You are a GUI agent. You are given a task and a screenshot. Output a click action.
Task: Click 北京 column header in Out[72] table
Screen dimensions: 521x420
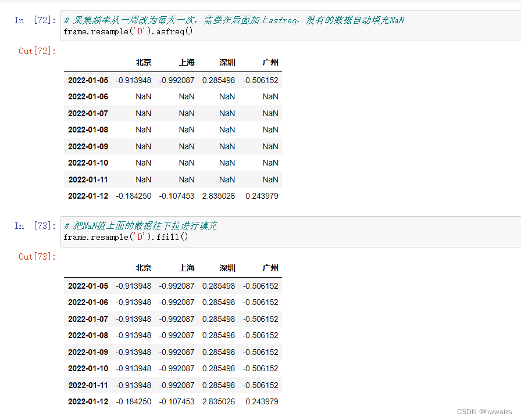pyautogui.click(x=144, y=62)
